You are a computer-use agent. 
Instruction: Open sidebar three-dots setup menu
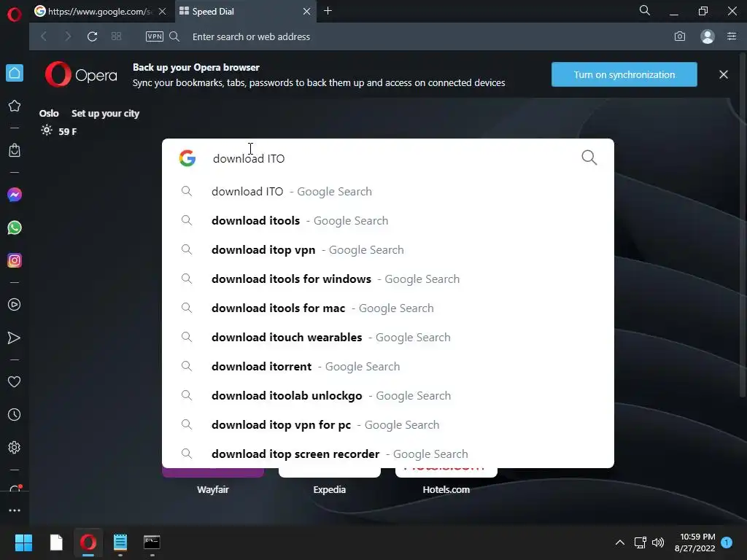[x=15, y=510]
